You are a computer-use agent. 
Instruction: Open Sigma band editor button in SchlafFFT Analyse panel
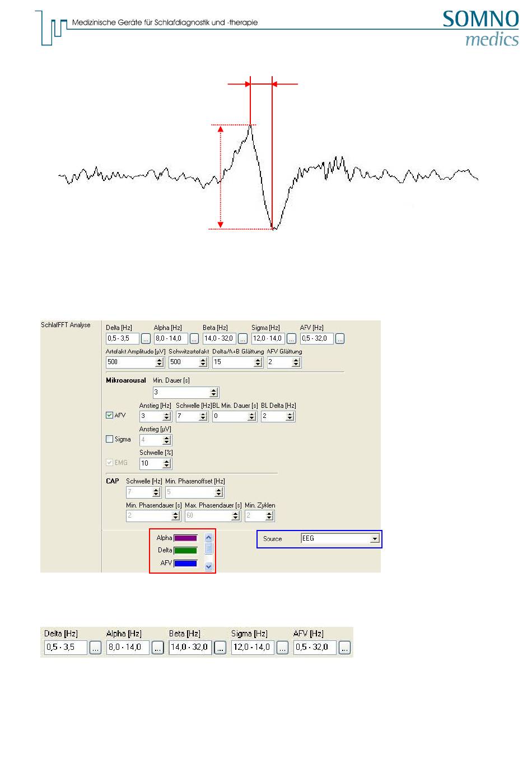point(291,338)
